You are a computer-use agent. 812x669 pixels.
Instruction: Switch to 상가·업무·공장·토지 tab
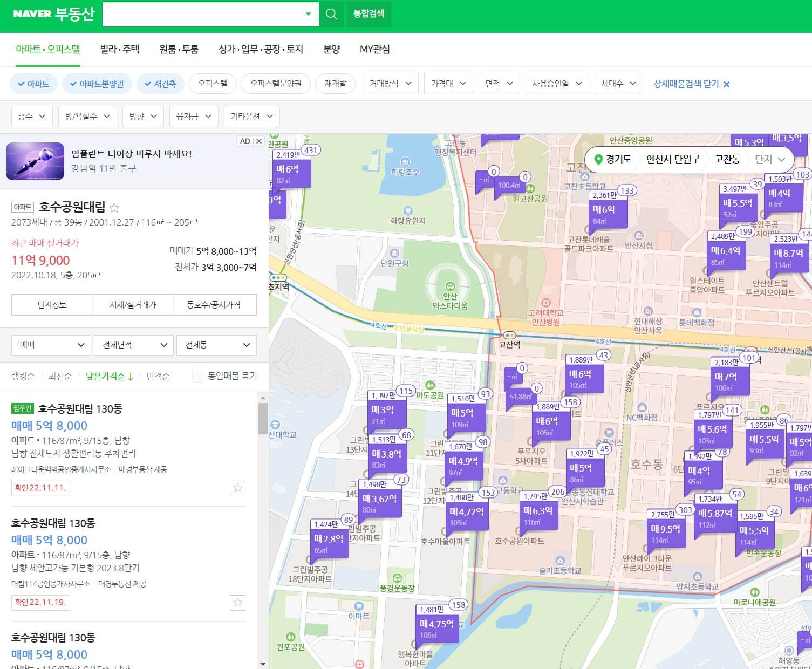tap(261, 49)
